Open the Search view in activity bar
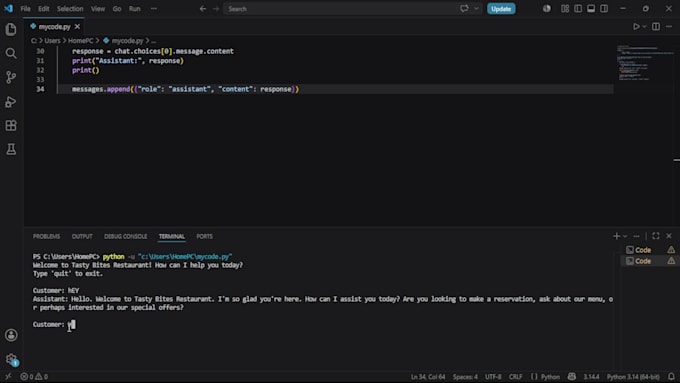The width and height of the screenshot is (680, 383). click(x=11, y=53)
